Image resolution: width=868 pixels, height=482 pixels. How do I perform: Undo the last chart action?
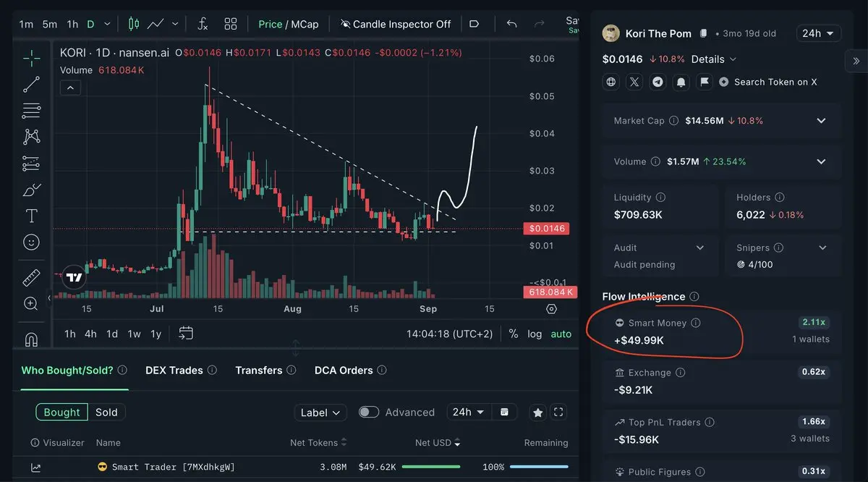tap(512, 24)
